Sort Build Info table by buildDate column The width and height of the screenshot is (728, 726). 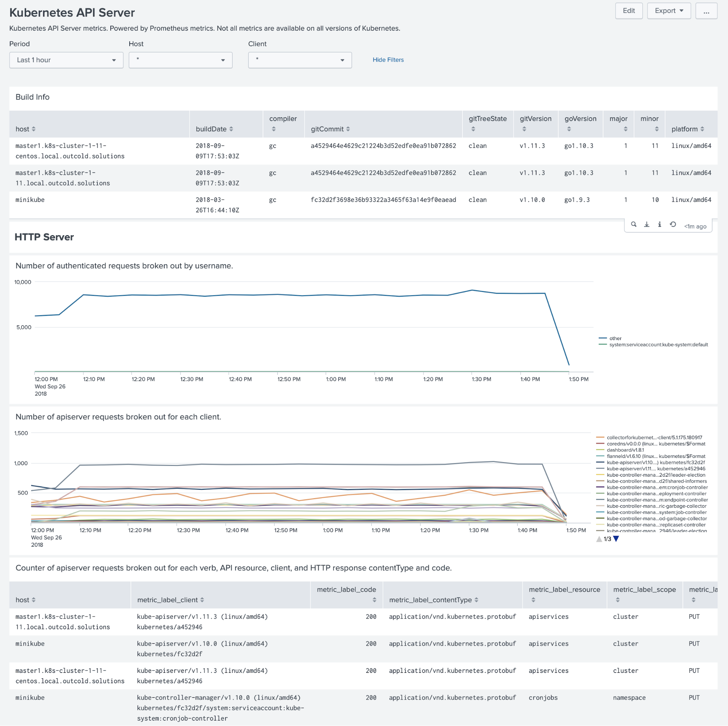point(215,129)
